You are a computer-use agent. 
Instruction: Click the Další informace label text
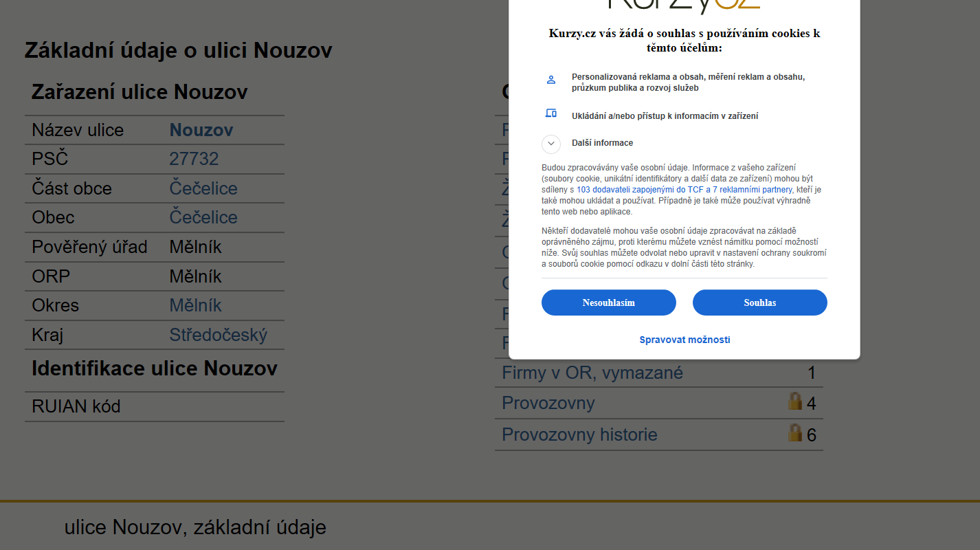point(602,143)
